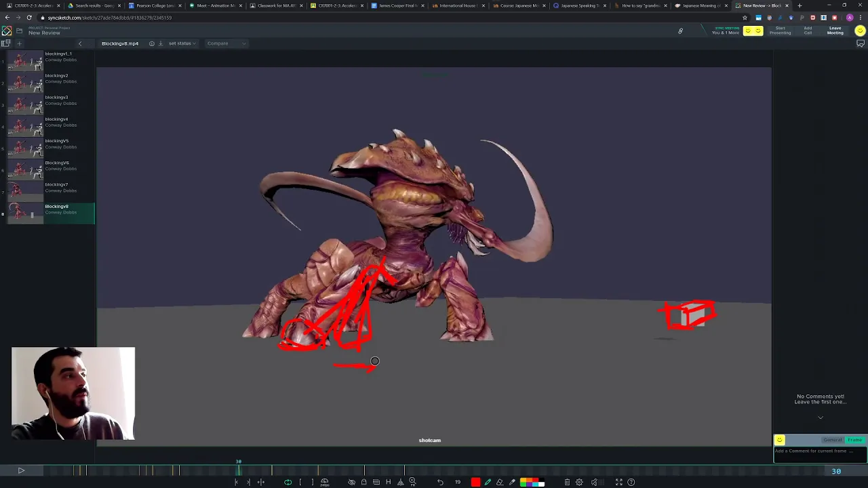Delete annotations with the trash icon

[x=567, y=482]
